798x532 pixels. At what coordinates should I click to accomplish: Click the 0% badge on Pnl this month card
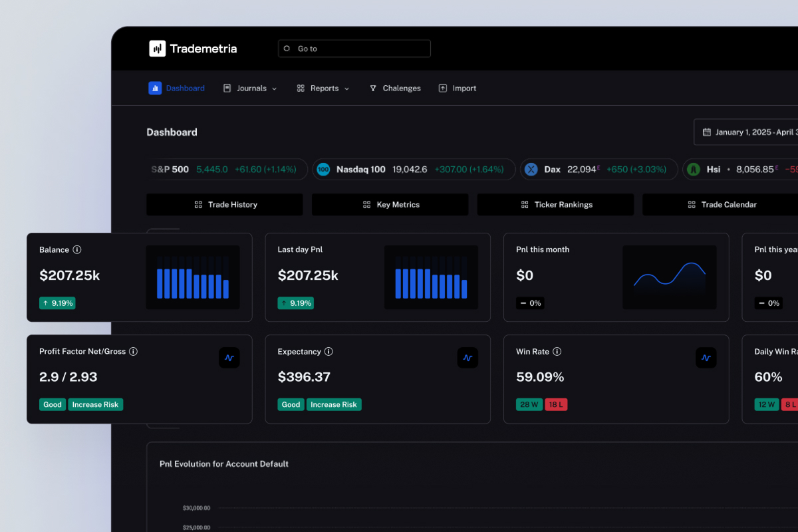coord(530,303)
